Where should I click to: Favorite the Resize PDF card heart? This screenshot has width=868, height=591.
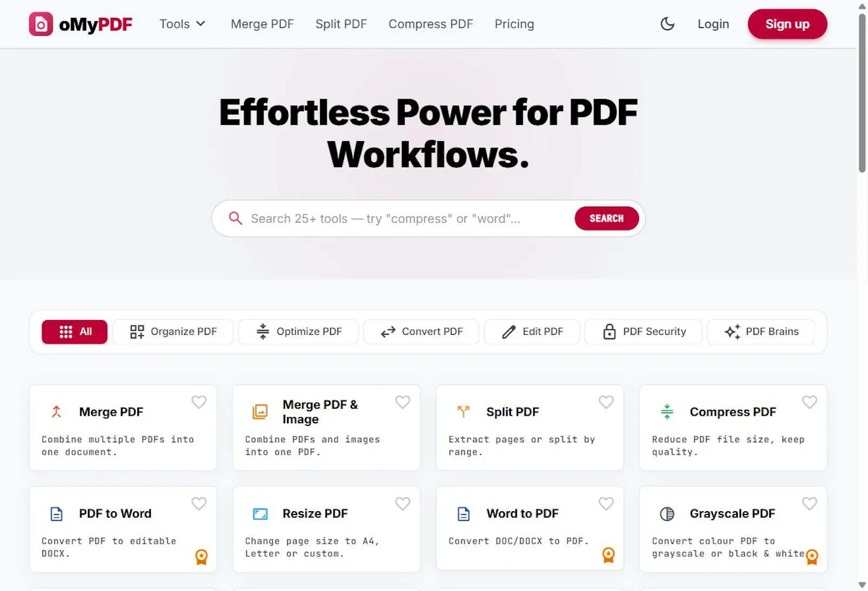pyautogui.click(x=403, y=504)
